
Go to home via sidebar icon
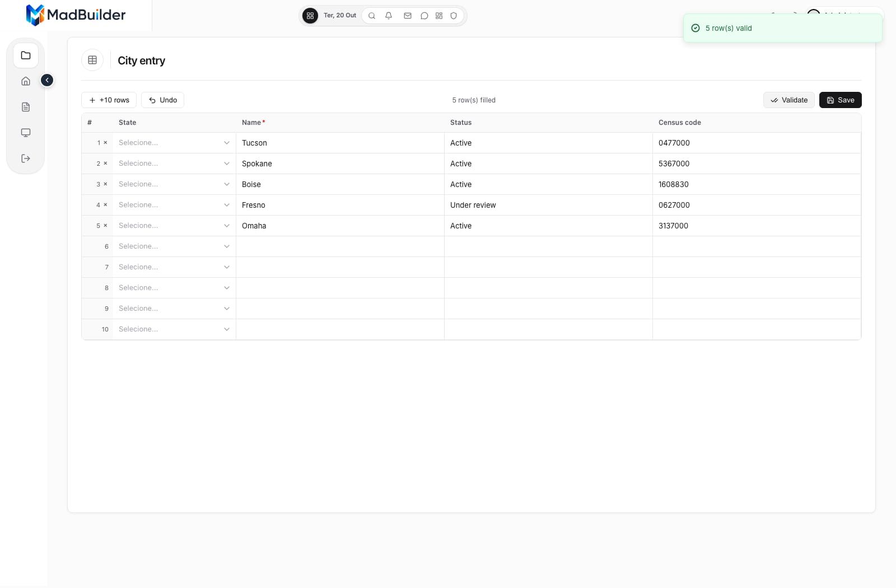26,81
